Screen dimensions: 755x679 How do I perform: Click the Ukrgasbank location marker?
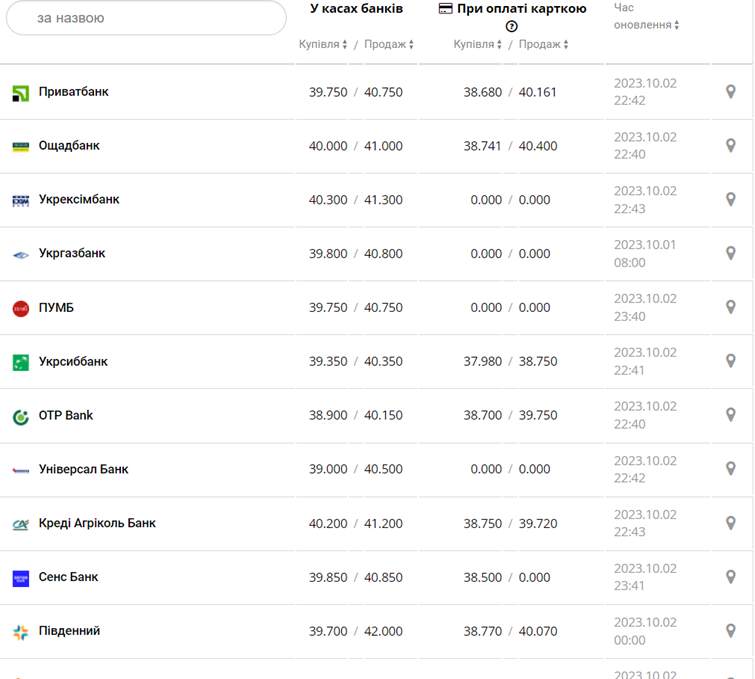click(731, 254)
